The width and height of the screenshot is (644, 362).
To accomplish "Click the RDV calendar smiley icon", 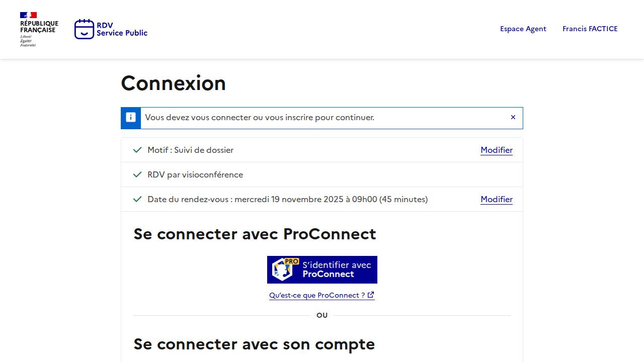I will pyautogui.click(x=84, y=29).
